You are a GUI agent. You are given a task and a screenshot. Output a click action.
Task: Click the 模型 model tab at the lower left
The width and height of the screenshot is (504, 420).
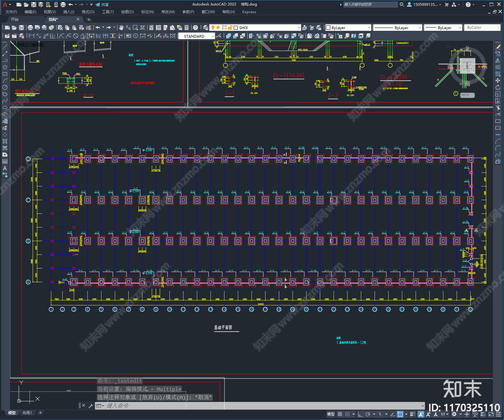pyautogui.click(x=12, y=413)
